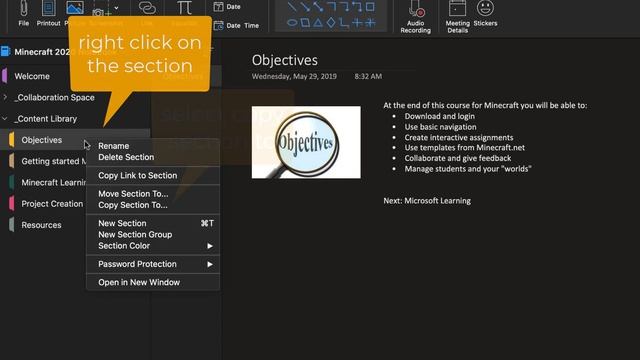Open the Minecraft Learning section

pyautogui.click(x=53, y=182)
